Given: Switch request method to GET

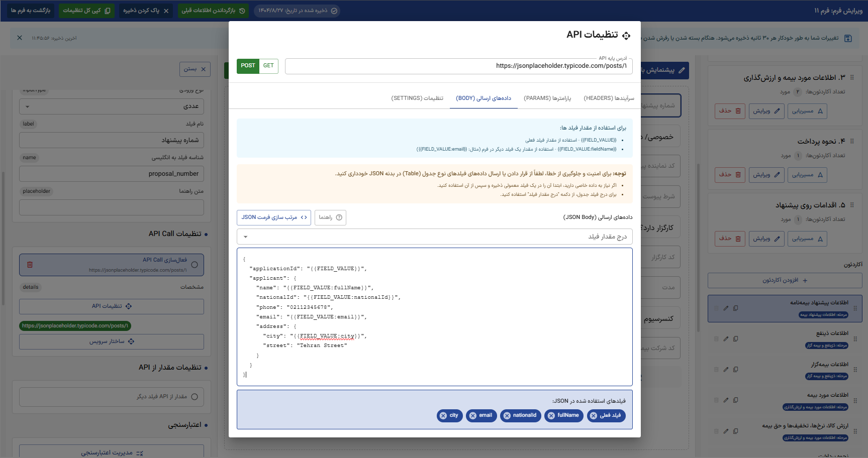Looking at the screenshot, I should (268, 66).
